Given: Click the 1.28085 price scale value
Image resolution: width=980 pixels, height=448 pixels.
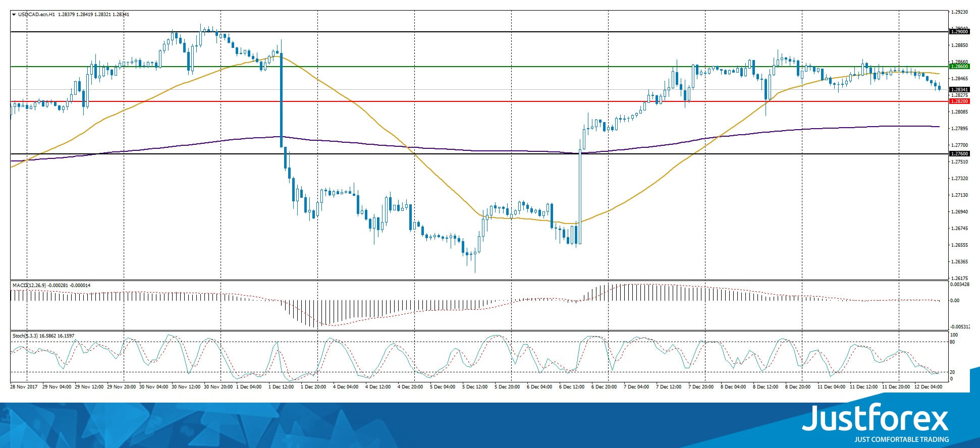Looking at the screenshot, I should click(959, 112).
